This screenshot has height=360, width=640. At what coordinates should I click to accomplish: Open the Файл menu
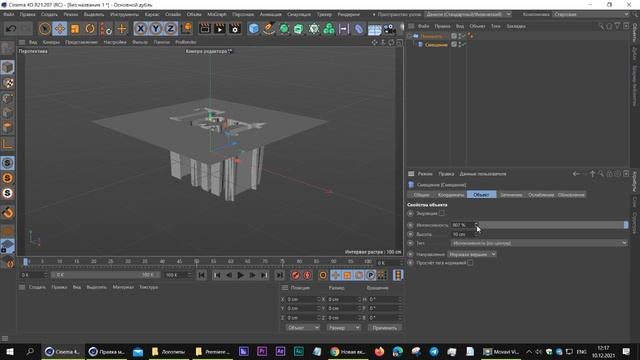click(x=9, y=14)
